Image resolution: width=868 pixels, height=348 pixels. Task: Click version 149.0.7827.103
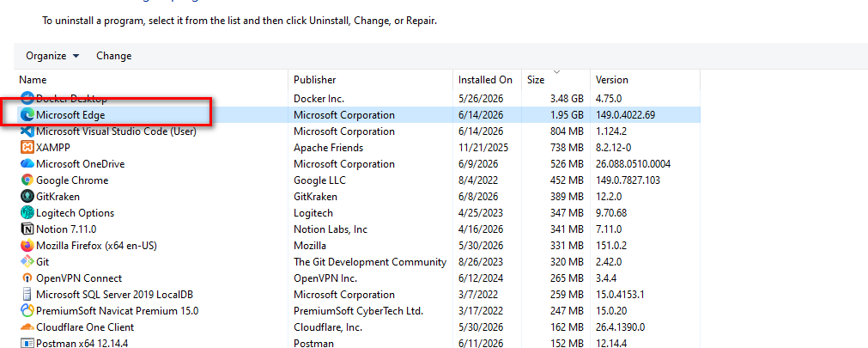[x=628, y=180]
